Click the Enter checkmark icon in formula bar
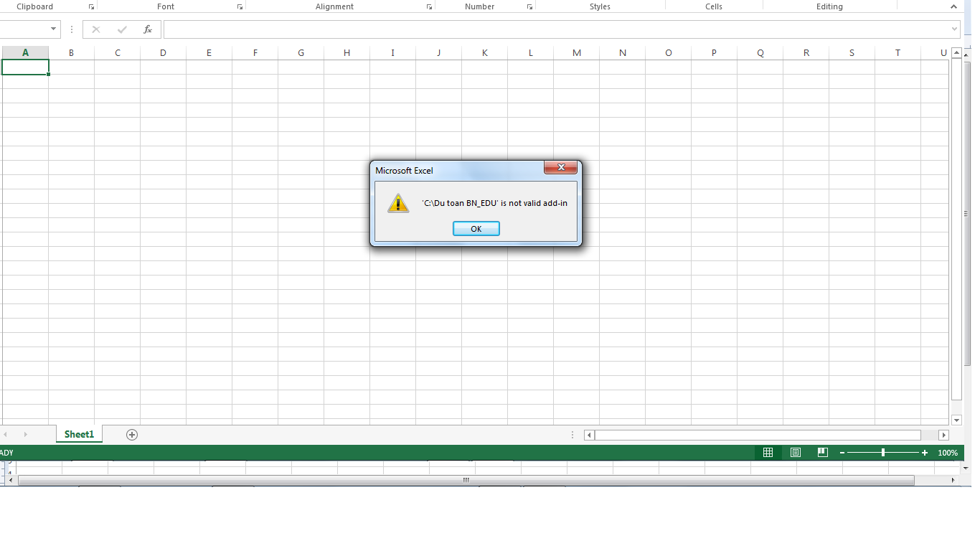The image size is (980, 551). click(122, 29)
